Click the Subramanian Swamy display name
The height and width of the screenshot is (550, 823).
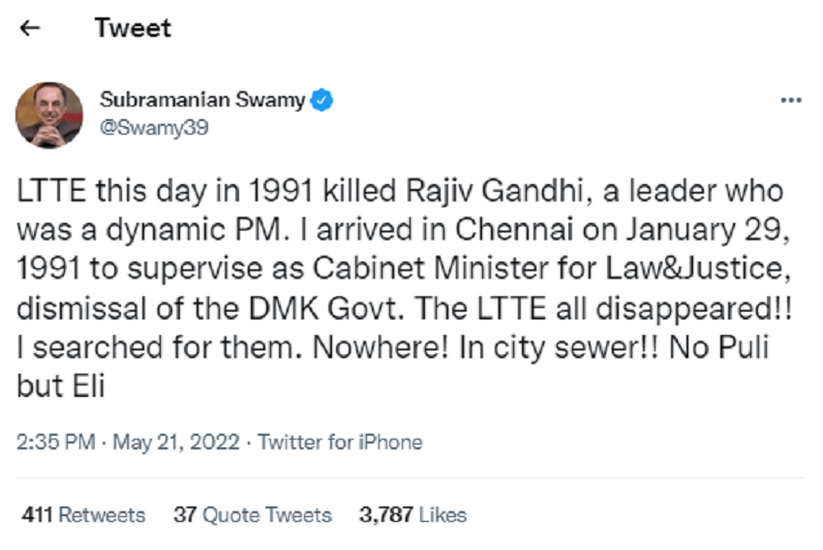click(202, 100)
